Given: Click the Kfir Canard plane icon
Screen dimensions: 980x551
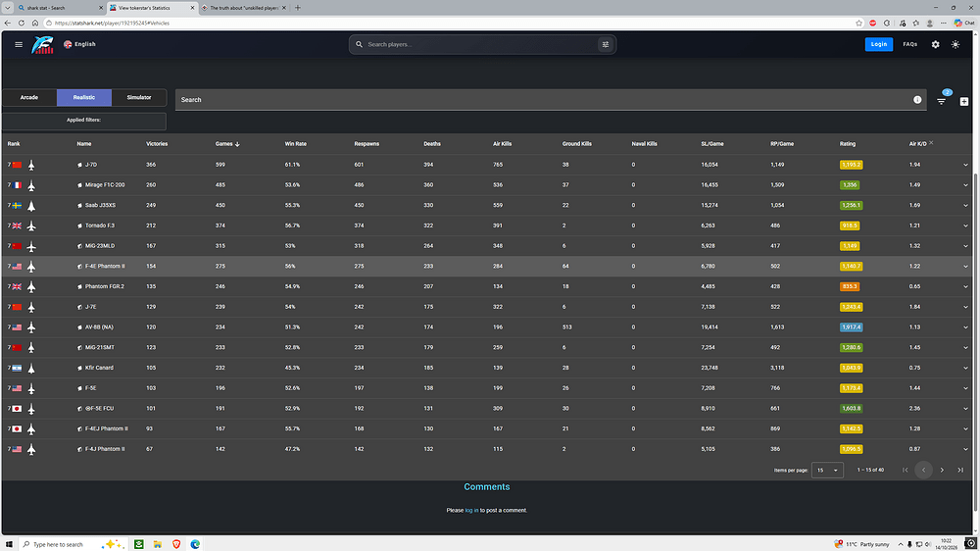Looking at the screenshot, I should [31, 369].
